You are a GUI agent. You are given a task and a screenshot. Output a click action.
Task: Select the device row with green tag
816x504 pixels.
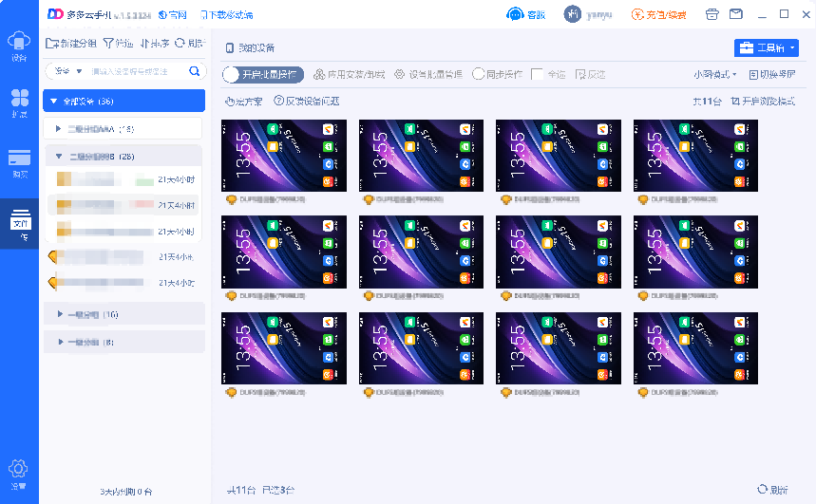(x=124, y=179)
